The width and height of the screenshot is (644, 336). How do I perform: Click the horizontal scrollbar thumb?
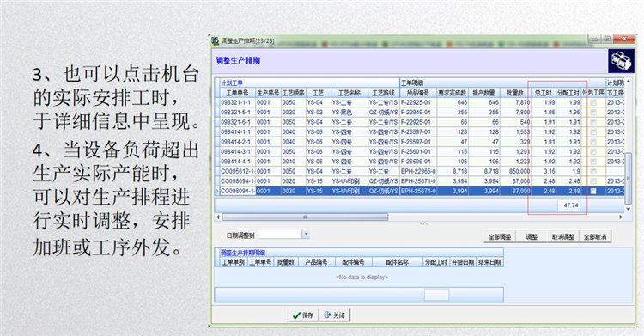(305, 217)
